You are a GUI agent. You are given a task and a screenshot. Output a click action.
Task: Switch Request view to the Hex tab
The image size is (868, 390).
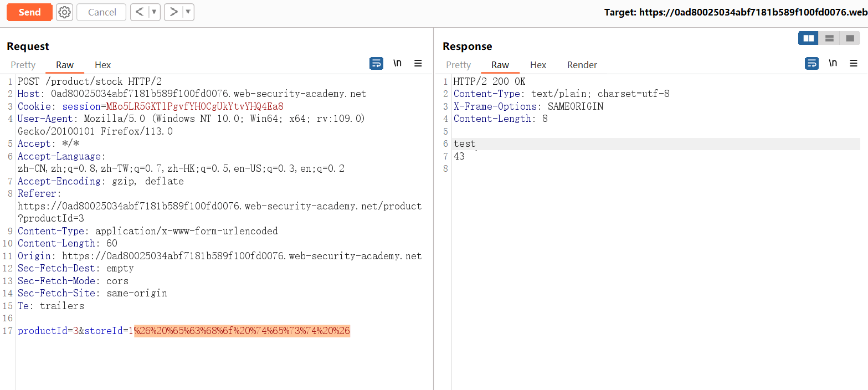[x=103, y=65]
